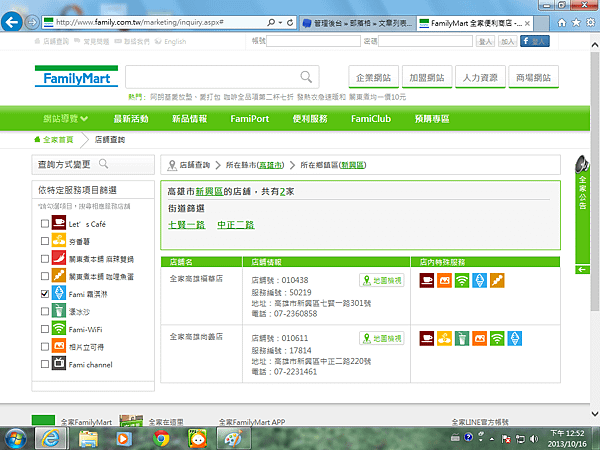Image resolution: width=600 pixels, height=450 pixels.
Task: Check the Fami-WiFi checkbox
Action: [45, 329]
